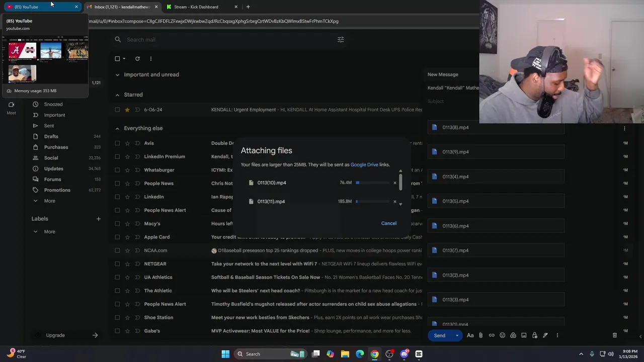Star the NETGEAR email
644x362 pixels.
point(127,264)
